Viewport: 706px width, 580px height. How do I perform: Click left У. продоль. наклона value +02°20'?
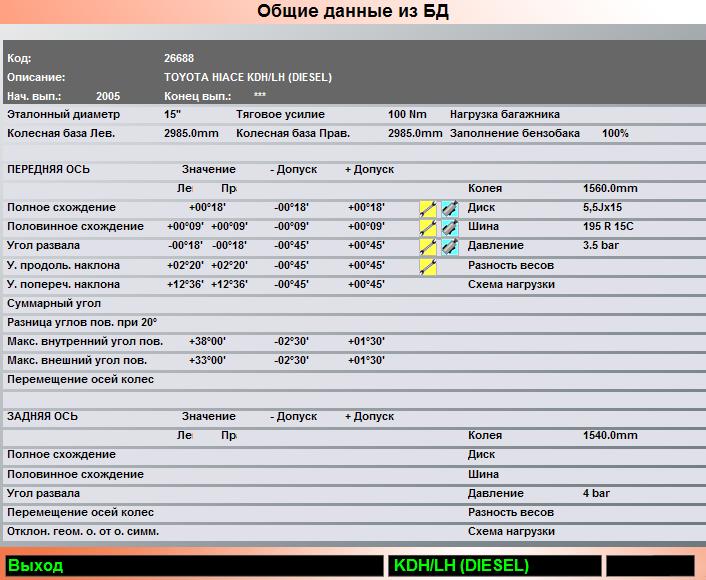coord(185,265)
